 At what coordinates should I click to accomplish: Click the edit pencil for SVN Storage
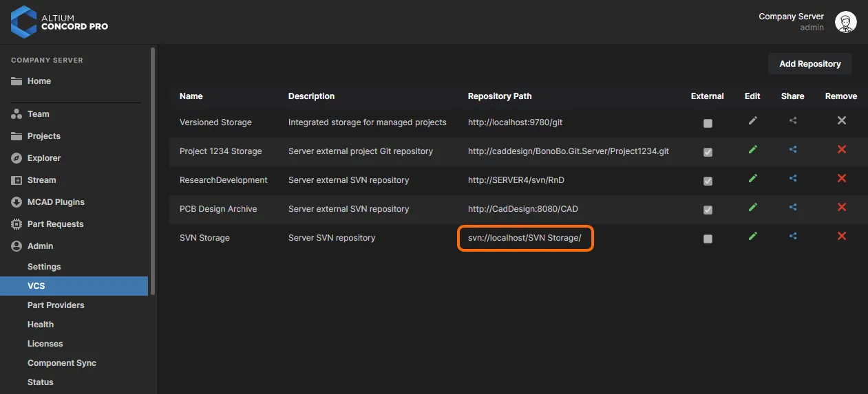pyautogui.click(x=752, y=236)
